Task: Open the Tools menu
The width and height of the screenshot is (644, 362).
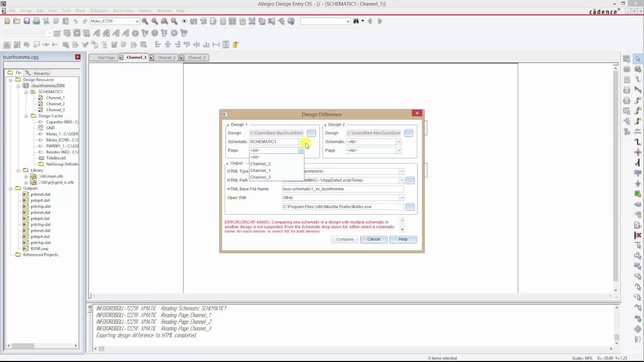Action: pyautogui.click(x=66, y=11)
